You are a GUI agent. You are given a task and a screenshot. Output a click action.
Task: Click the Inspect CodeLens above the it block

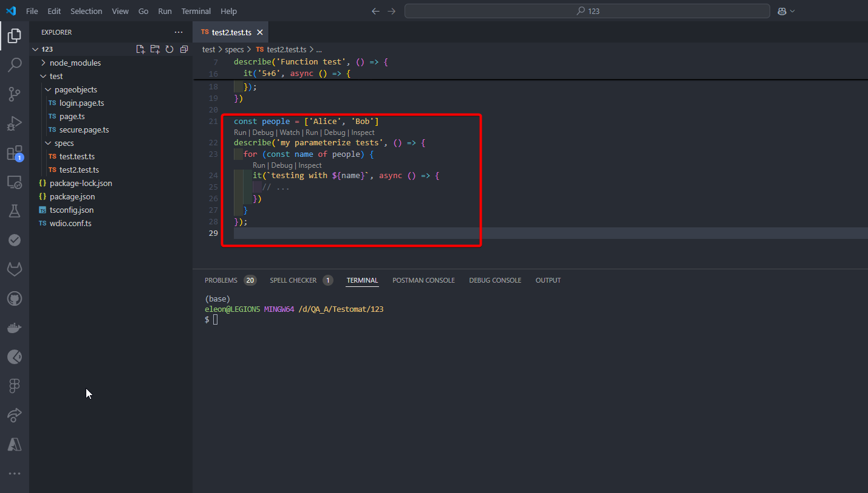tap(310, 165)
